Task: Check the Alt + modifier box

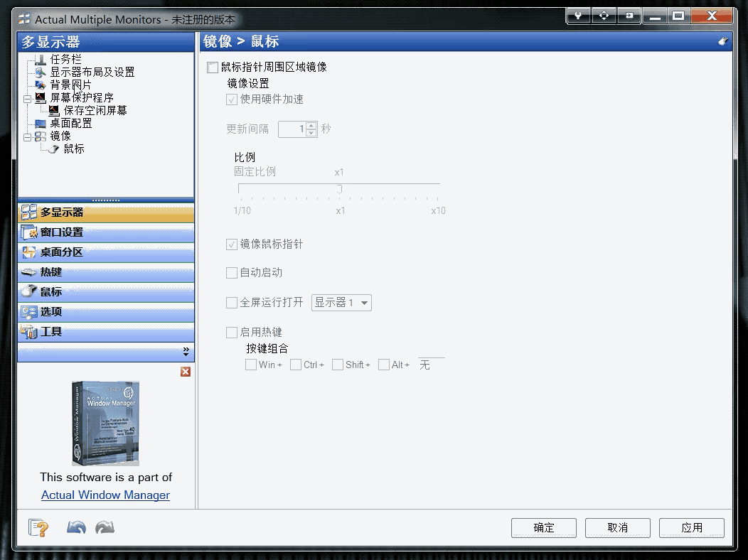Action: (x=383, y=365)
